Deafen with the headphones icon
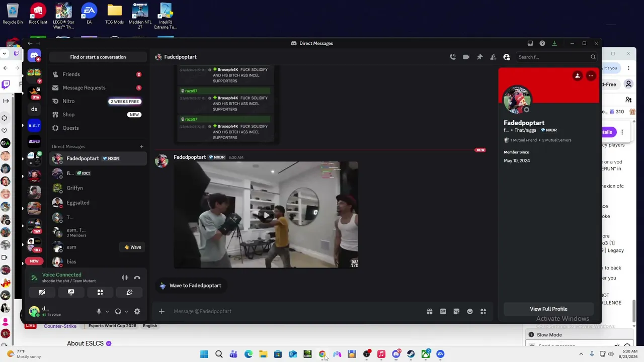Image resolution: width=644 pixels, height=362 pixels. point(118,311)
